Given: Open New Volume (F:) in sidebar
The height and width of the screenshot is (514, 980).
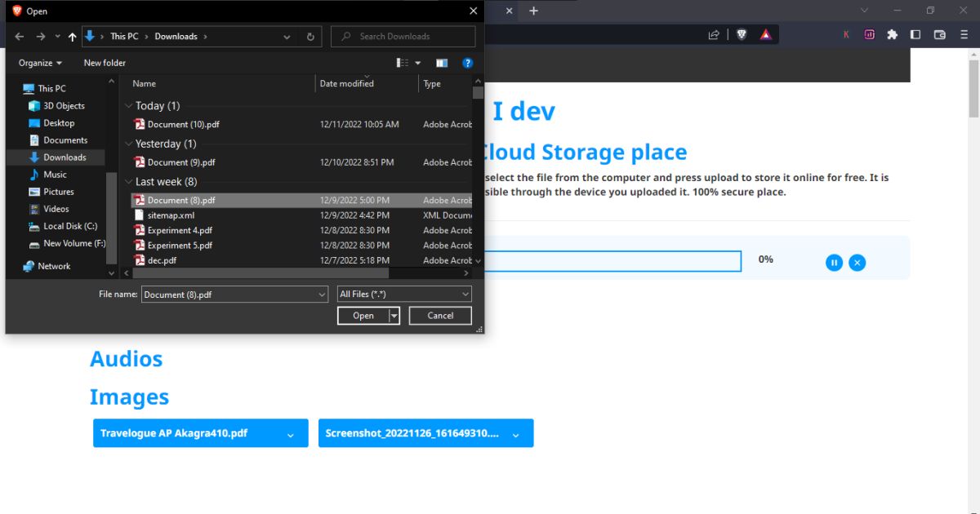Looking at the screenshot, I should (74, 243).
